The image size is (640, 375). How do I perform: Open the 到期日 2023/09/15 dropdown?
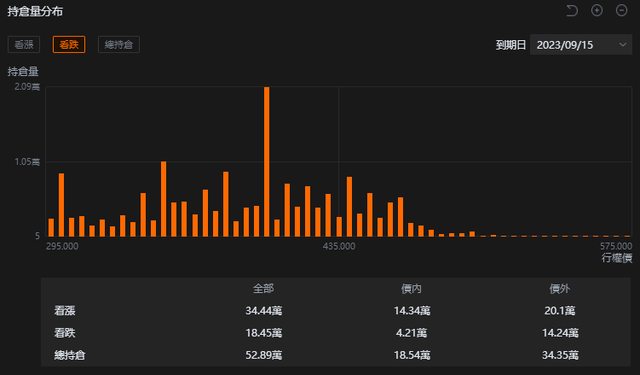581,45
